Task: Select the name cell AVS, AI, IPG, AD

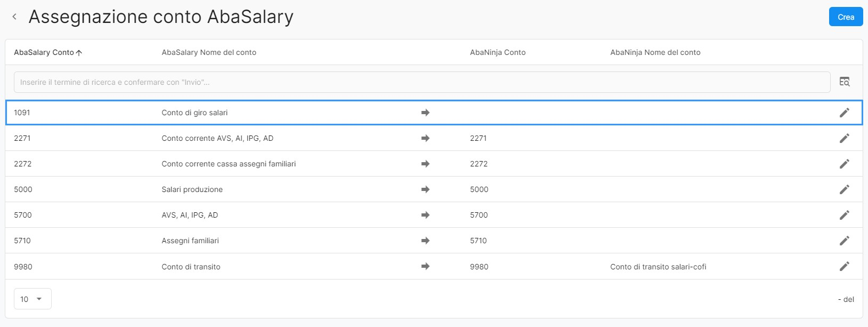Action: (190, 215)
